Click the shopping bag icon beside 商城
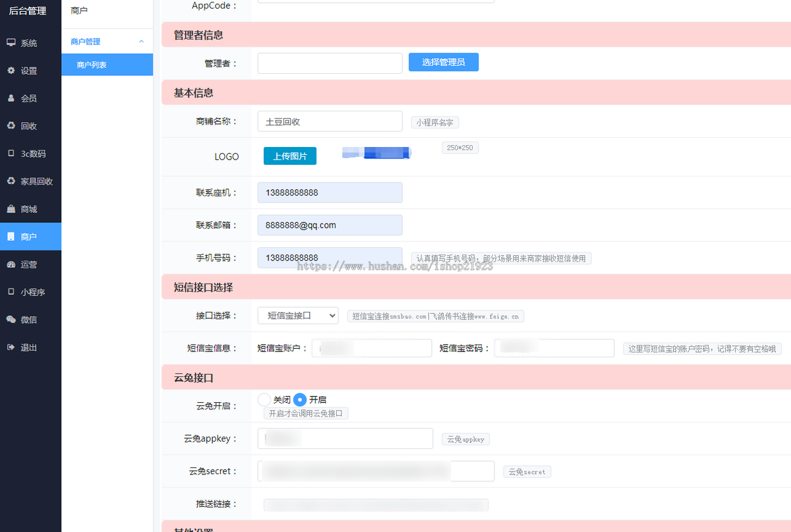The width and height of the screenshot is (791, 532). 11,209
